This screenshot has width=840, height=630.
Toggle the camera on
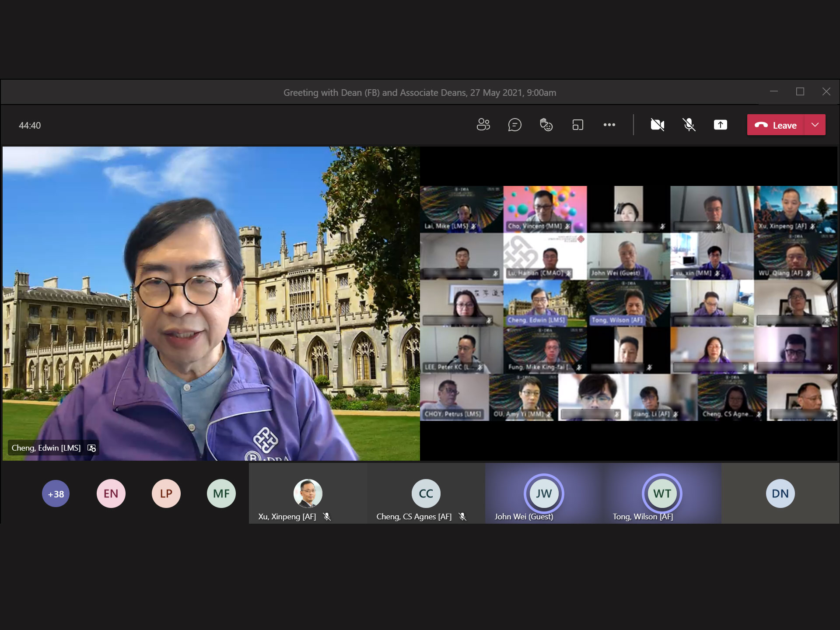(x=657, y=125)
